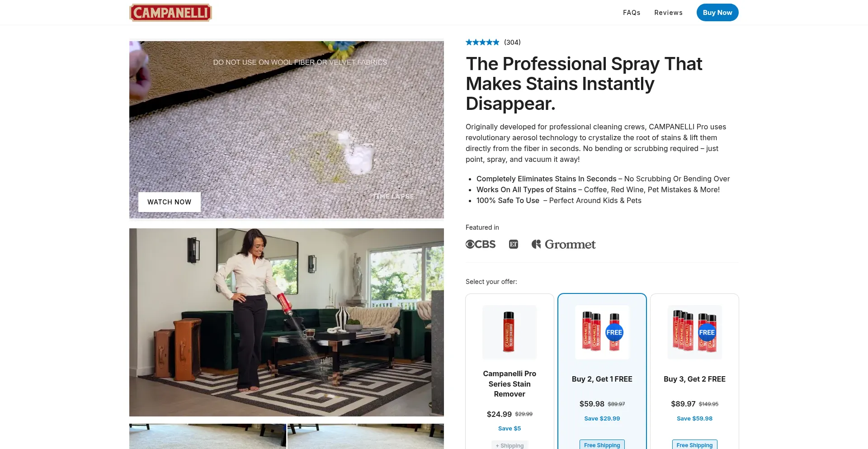Select the Buy 2, Get 1 FREE offer
Image resolution: width=868 pixels, height=449 pixels.
[x=602, y=372]
